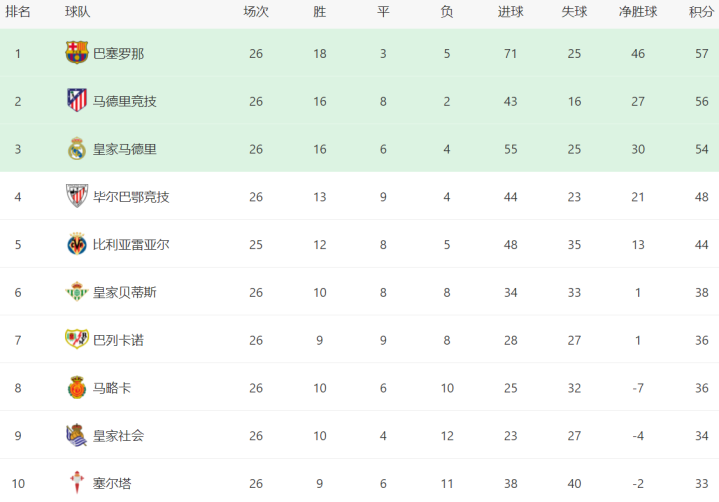Image resolution: width=719 pixels, height=502 pixels.
Task: Click the 进球 column header
Action: coord(510,12)
